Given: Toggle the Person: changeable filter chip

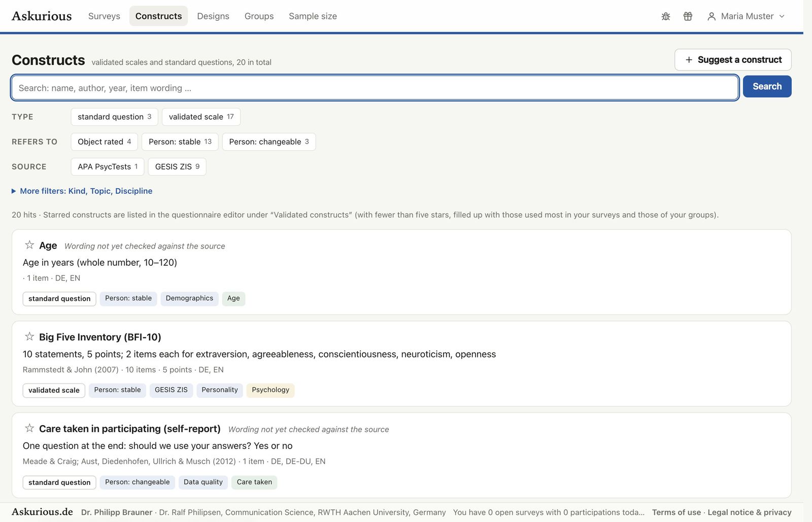Looking at the screenshot, I should point(269,142).
